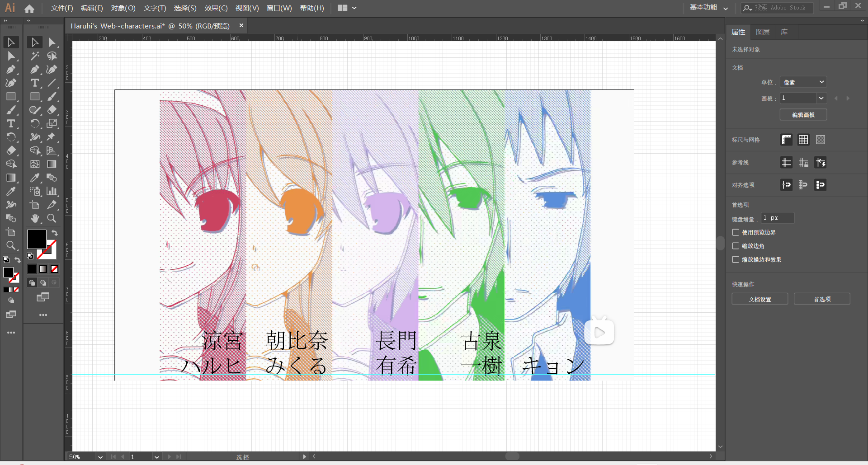Open the 文件(F) menu
Viewport: 868px width, 465px height.
pyautogui.click(x=62, y=8)
